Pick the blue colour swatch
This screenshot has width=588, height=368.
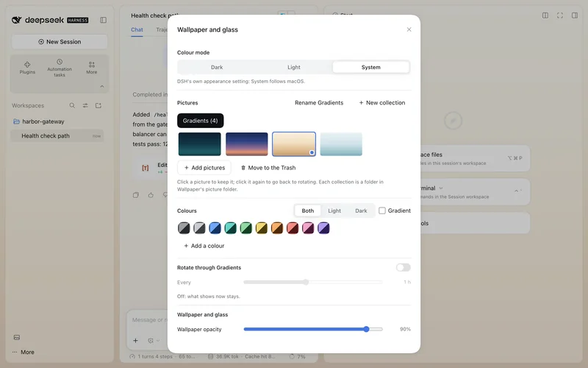click(215, 228)
